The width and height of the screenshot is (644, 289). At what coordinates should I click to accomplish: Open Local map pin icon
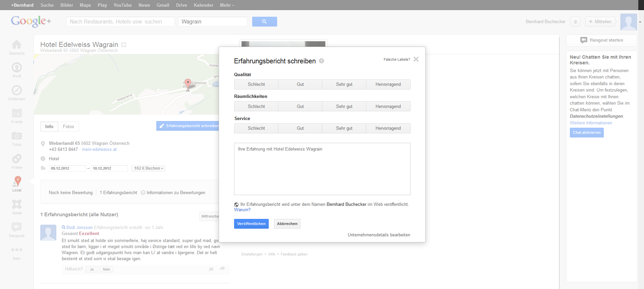pyautogui.click(x=17, y=181)
